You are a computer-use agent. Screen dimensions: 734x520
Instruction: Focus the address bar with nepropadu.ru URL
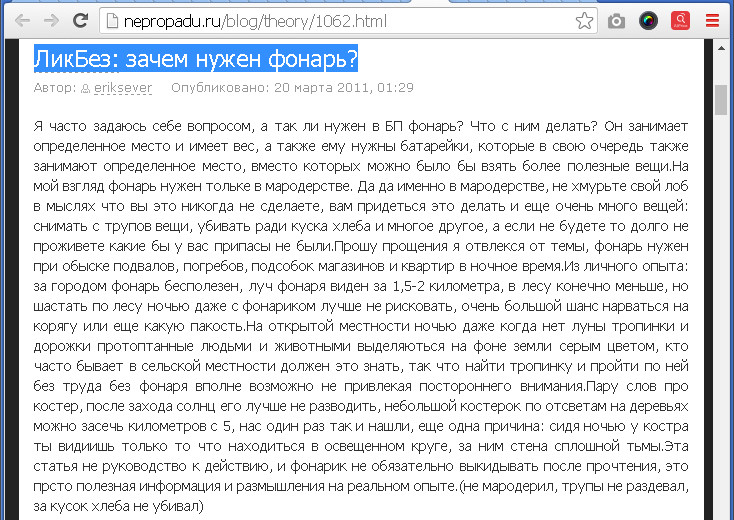(348, 21)
